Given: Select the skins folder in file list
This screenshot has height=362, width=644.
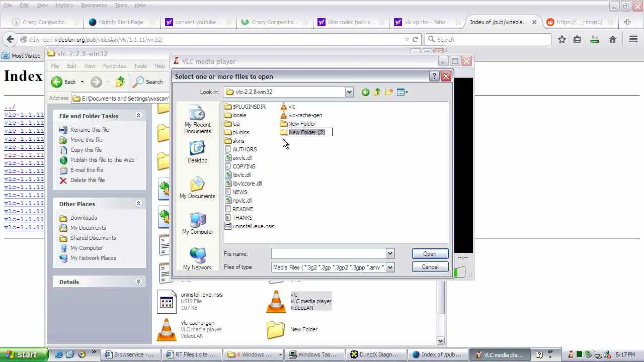Looking at the screenshot, I should (234, 141).
